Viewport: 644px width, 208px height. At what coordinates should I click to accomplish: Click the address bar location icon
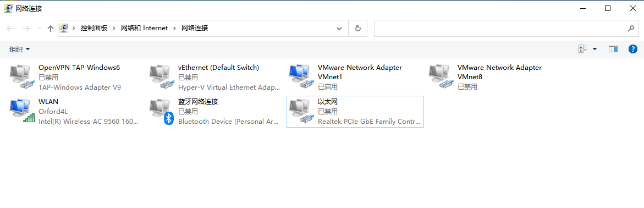[64, 28]
